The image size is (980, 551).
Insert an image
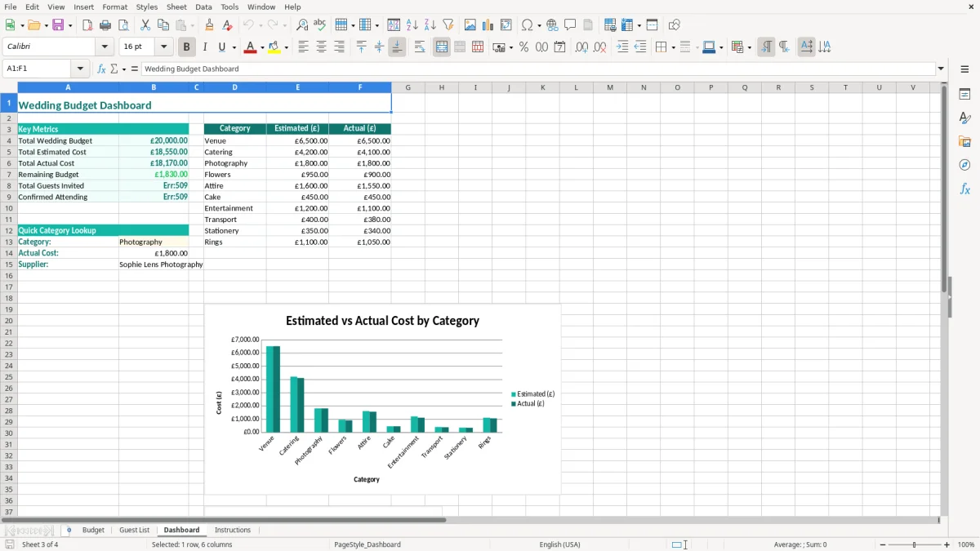click(470, 24)
